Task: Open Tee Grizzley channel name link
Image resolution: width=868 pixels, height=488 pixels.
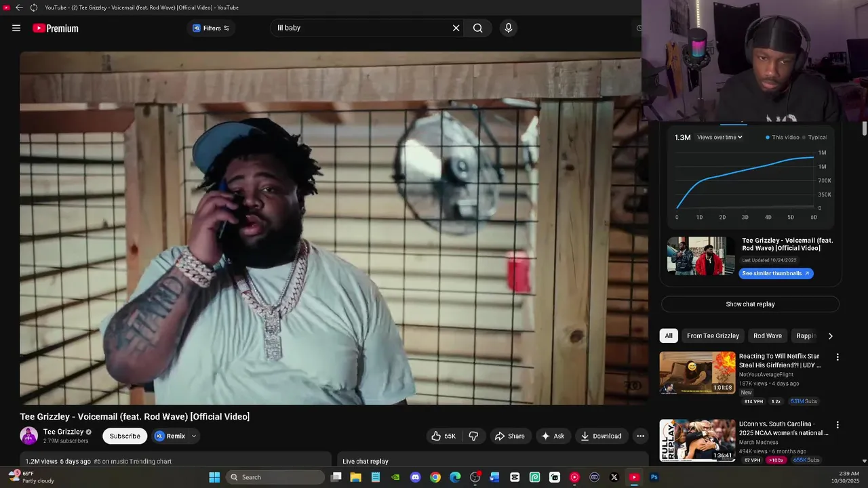Action: coord(64,432)
